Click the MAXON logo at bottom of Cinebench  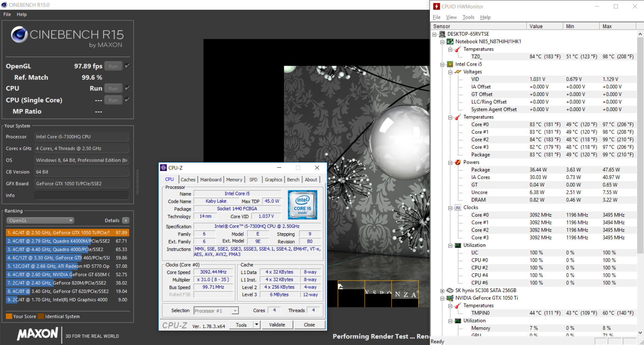tap(38, 334)
